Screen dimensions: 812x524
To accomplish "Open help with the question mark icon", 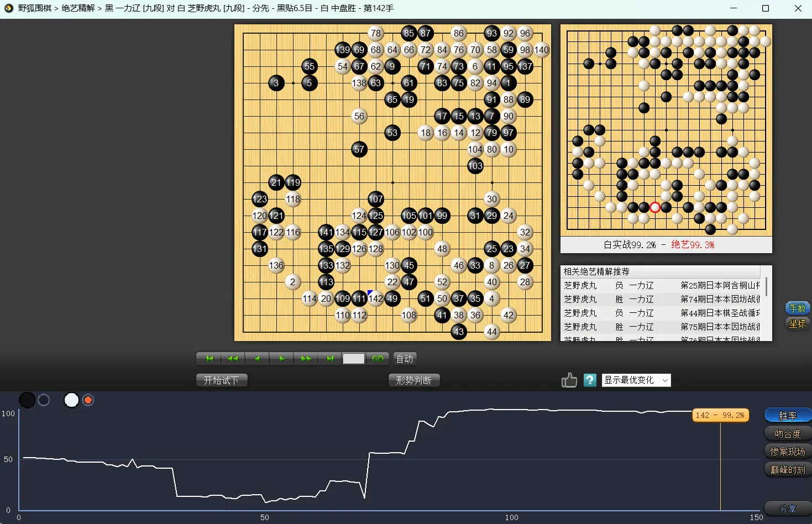I will point(590,380).
